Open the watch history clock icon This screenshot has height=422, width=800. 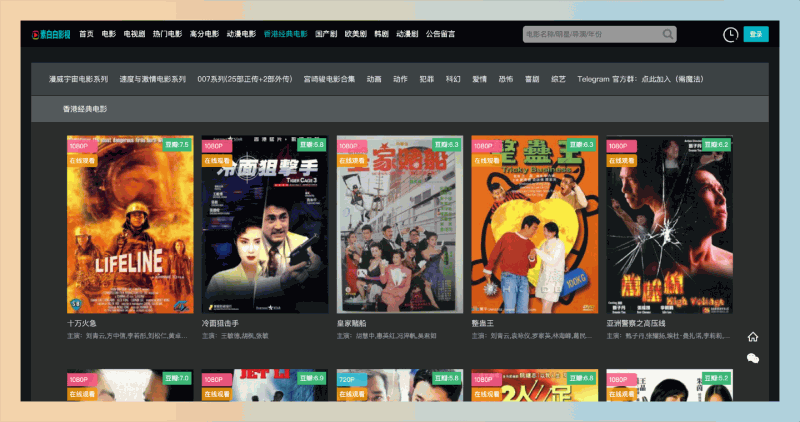(730, 34)
